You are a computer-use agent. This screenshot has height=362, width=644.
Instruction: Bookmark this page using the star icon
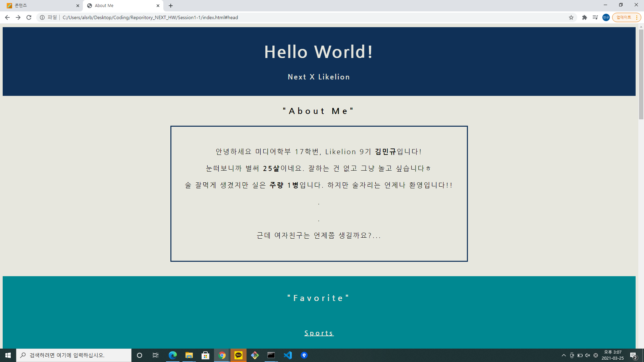pyautogui.click(x=571, y=17)
